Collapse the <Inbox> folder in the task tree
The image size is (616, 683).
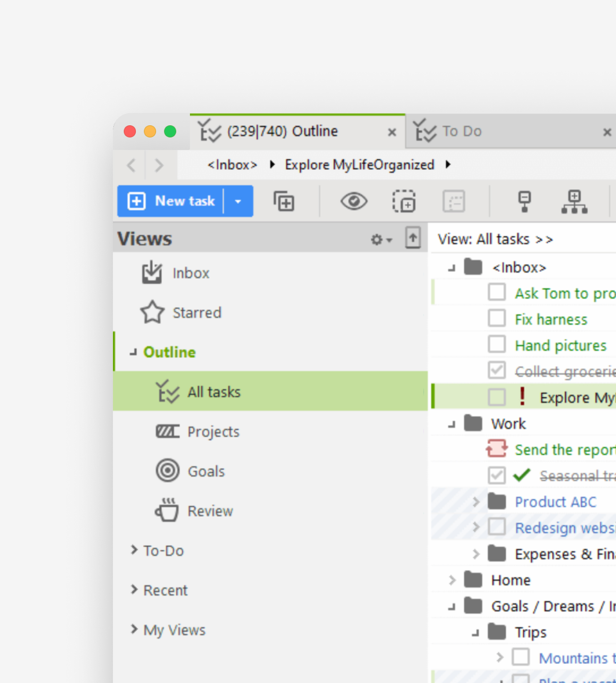pyautogui.click(x=452, y=268)
